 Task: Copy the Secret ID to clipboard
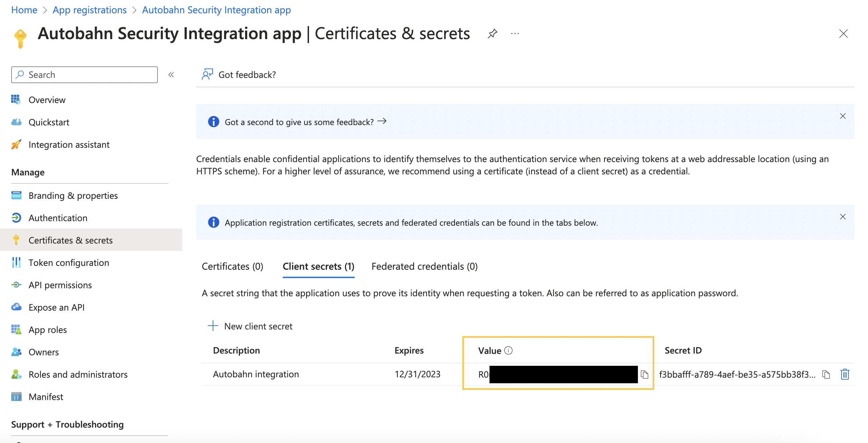pyautogui.click(x=826, y=375)
